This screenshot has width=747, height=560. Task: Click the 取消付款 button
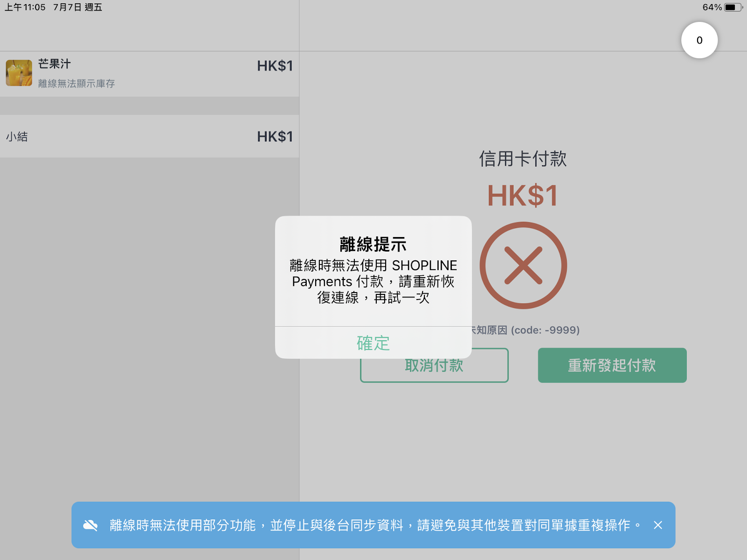[x=434, y=365]
